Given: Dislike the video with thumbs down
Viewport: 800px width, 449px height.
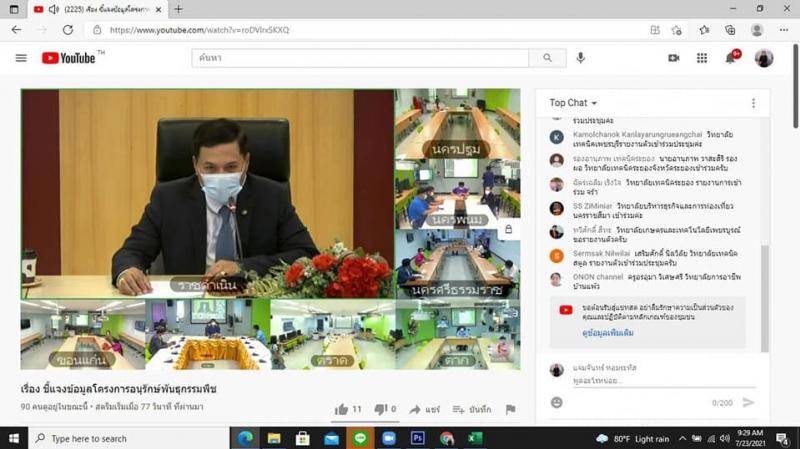Looking at the screenshot, I should click(380, 409).
